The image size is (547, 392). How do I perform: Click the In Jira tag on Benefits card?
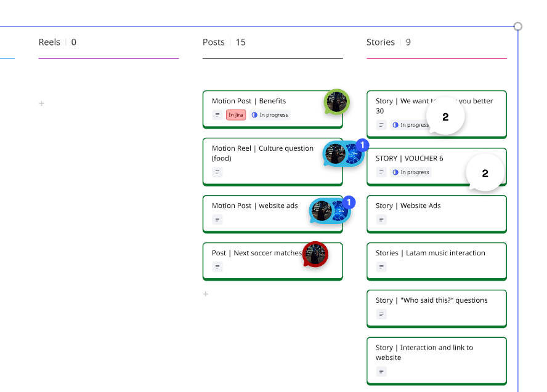236,114
